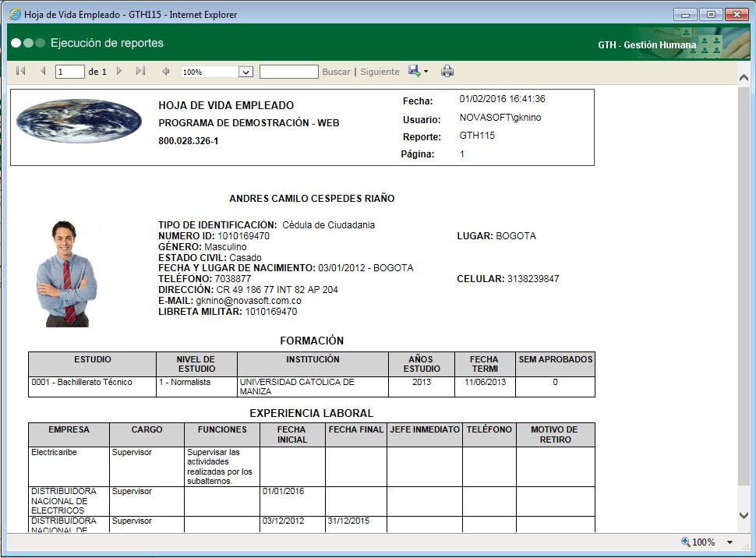
Task: Click scrollbar up arrow
Action: (744, 78)
